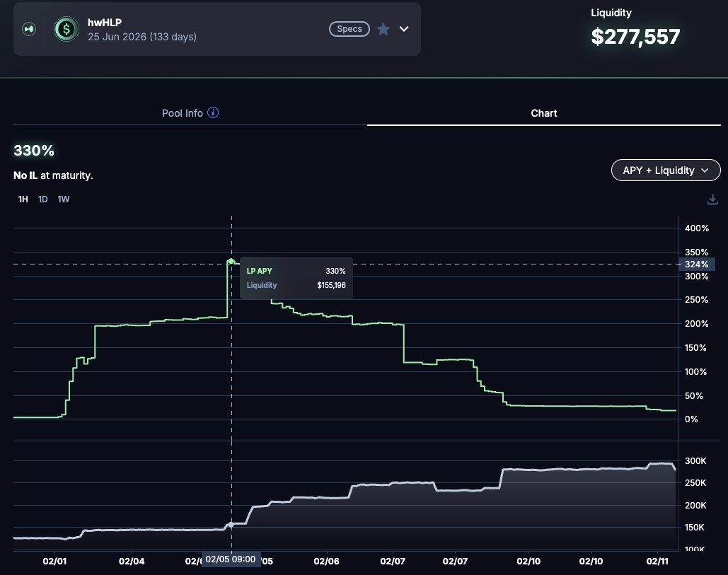Viewport: 728px width, 575px height.
Task: Open the Specs button
Action: [x=349, y=29]
